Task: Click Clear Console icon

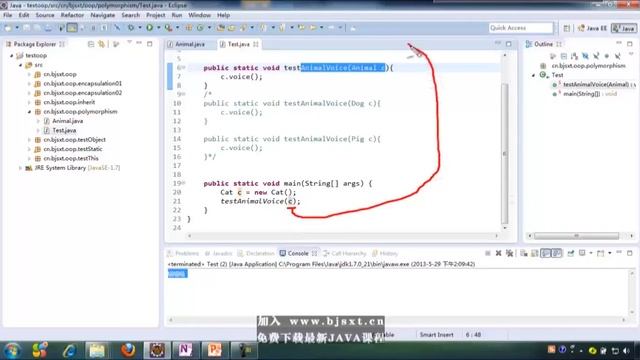Action: (524, 253)
